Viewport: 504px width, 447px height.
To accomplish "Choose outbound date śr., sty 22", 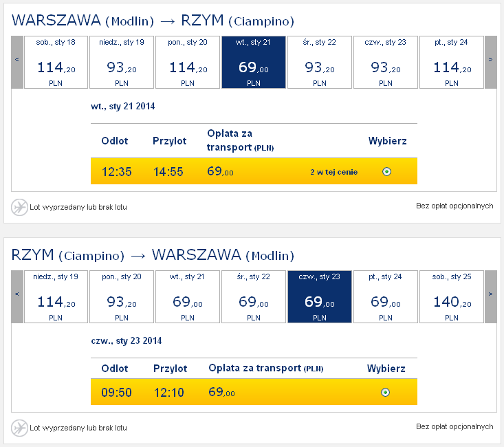I will click(320, 62).
